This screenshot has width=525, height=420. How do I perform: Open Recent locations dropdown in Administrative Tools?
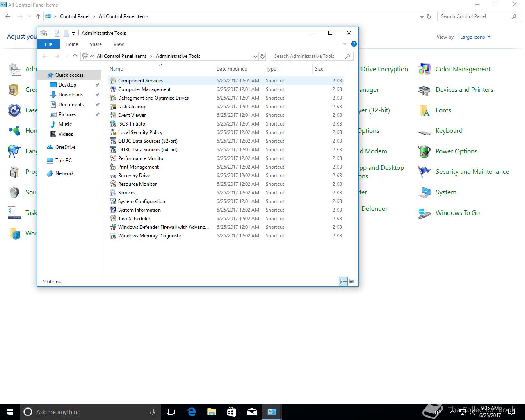pyautogui.click(x=66, y=56)
